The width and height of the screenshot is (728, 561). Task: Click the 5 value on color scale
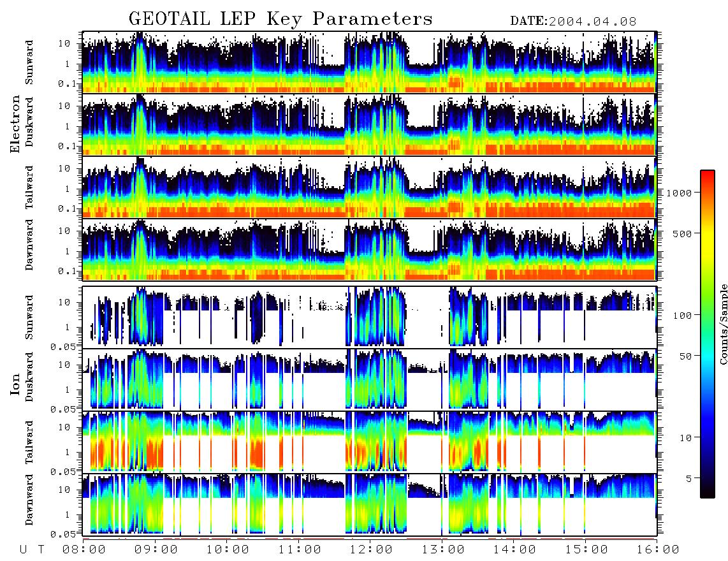coord(689,479)
